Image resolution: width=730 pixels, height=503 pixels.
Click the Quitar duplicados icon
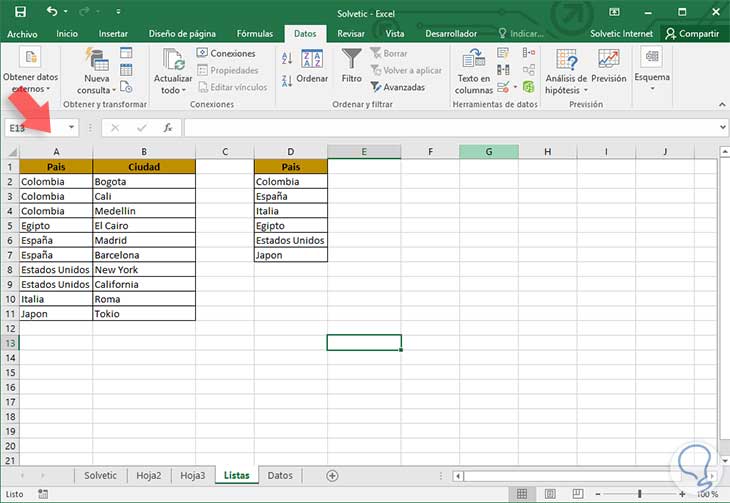(503, 70)
